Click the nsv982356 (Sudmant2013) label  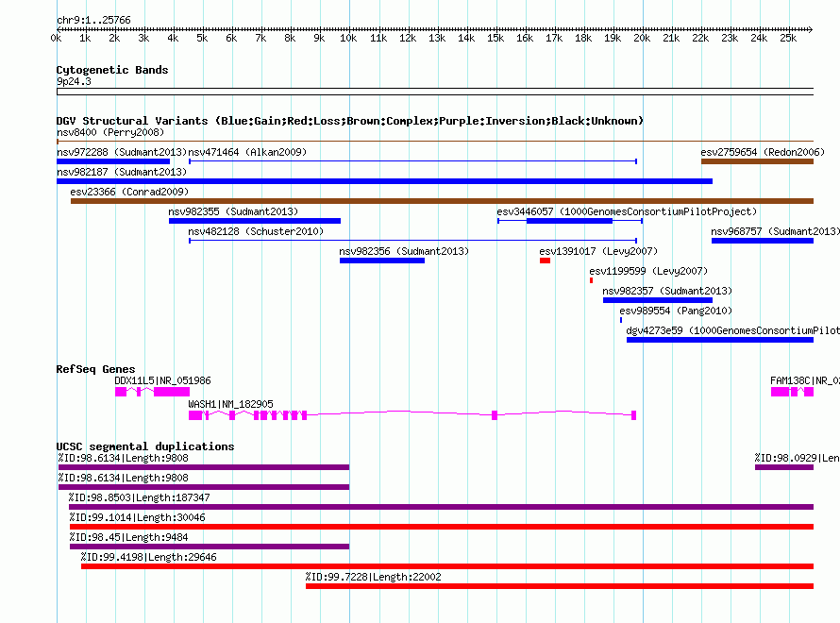pyautogui.click(x=404, y=251)
